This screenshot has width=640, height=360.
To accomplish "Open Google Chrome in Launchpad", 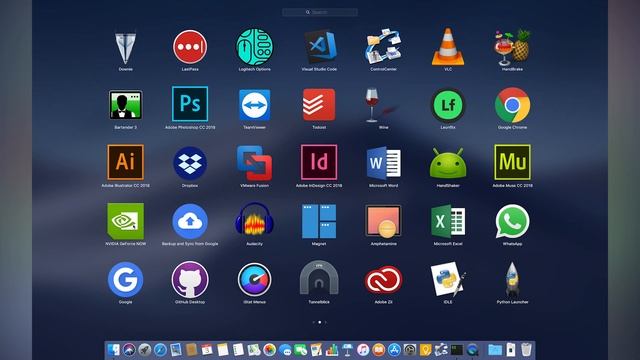I will (512, 105).
